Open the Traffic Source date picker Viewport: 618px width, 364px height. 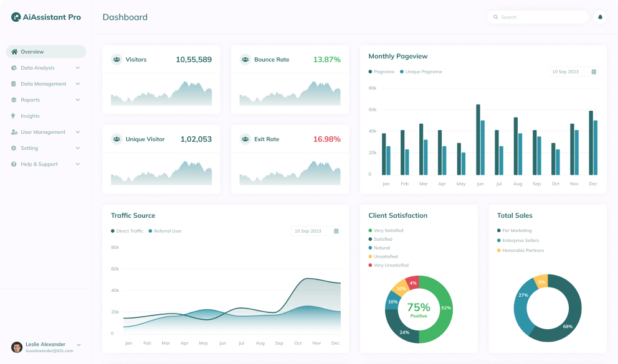315,231
